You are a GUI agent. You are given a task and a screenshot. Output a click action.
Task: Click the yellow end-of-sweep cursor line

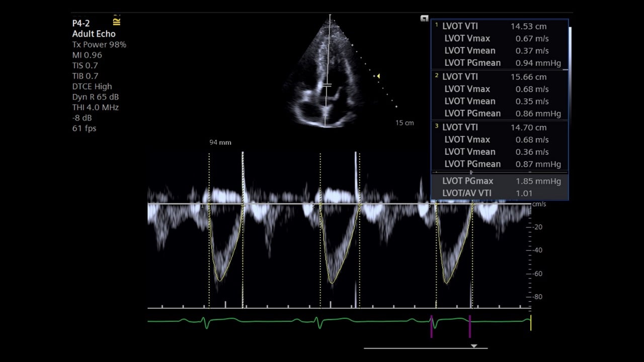530,322
